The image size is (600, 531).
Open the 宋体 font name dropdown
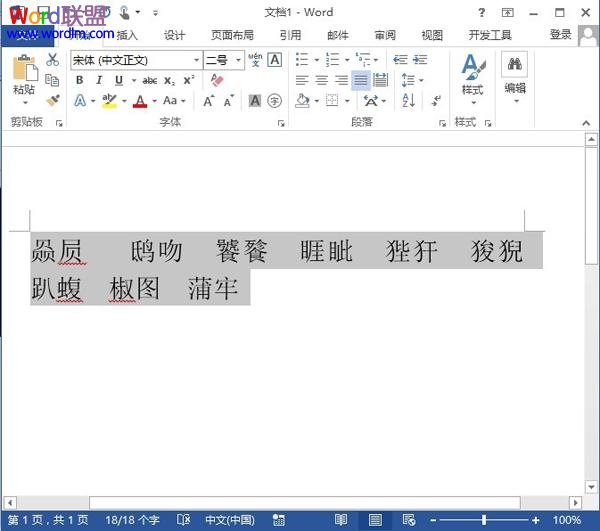[x=135, y=60]
